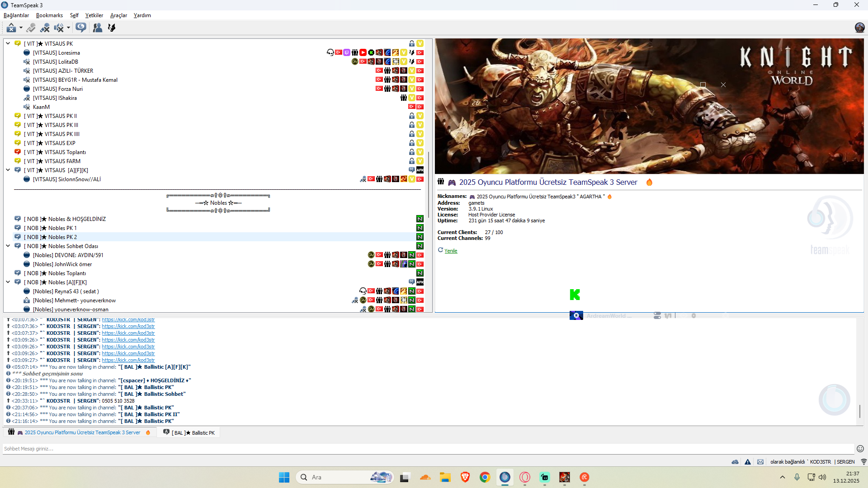Open the Self menu
868x488 pixels.
pos(74,15)
